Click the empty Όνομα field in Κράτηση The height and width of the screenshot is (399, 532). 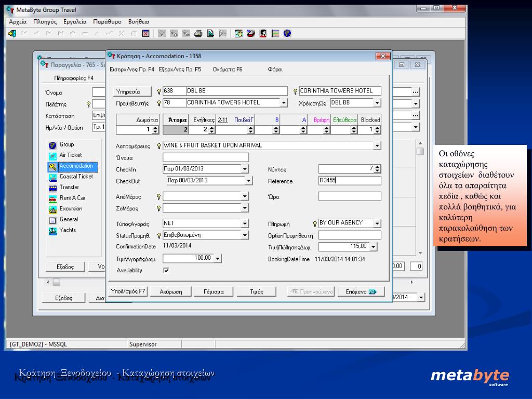tap(206, 157)
